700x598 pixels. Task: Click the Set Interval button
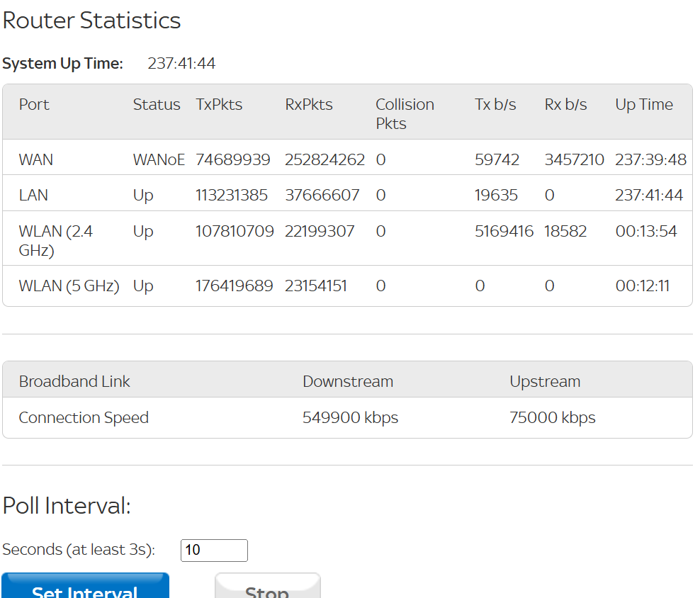[85, 587]
